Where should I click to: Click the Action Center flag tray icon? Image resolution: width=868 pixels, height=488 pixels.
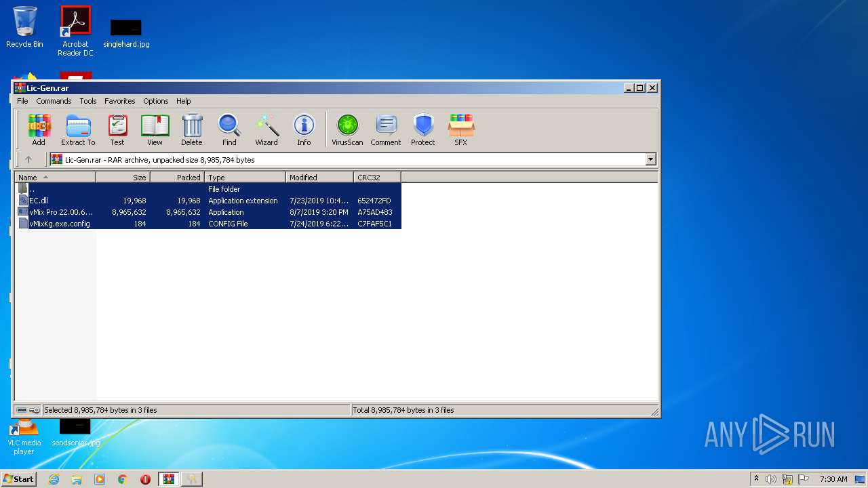[x=804, y=479]
